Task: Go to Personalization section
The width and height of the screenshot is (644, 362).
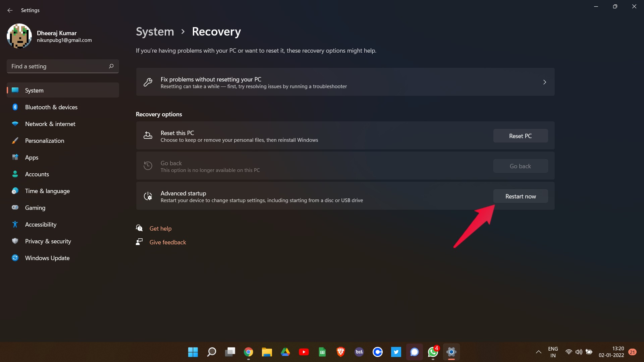Action: [x=44, y=141]
